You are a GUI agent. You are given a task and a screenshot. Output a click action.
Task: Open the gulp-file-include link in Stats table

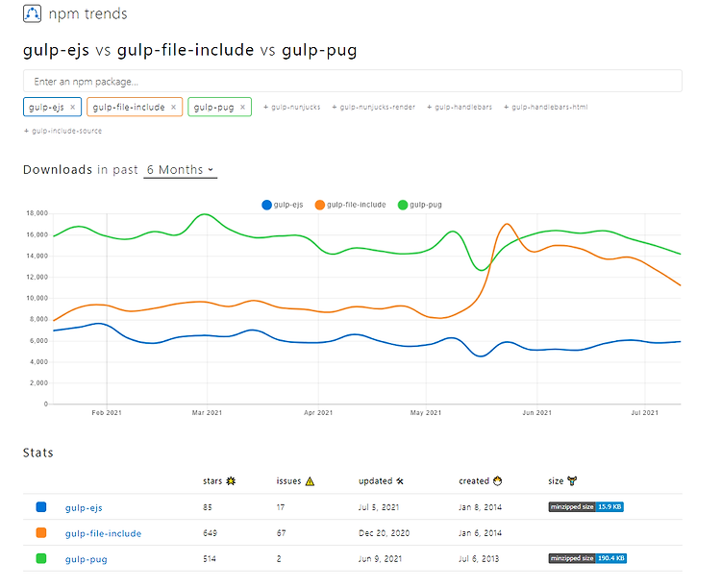click(x=103, y=534)
